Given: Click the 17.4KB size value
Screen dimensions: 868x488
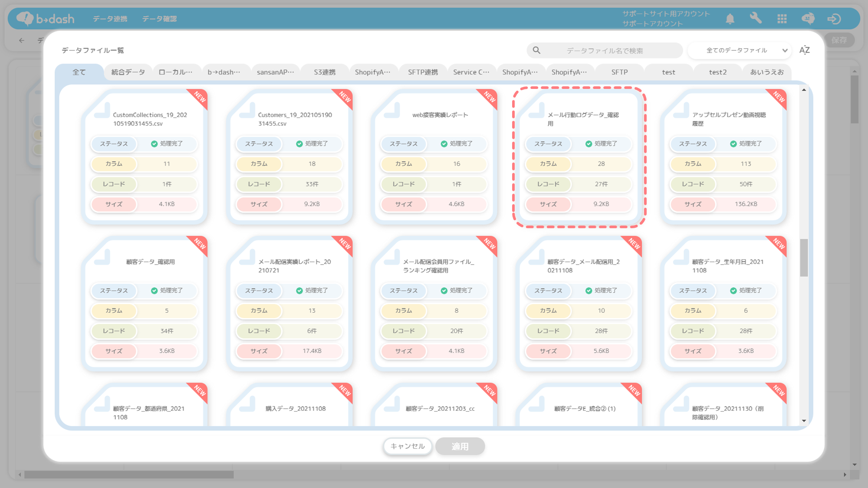Looking at the screenshot, I should pyautogui.click(x=312, y=351).
